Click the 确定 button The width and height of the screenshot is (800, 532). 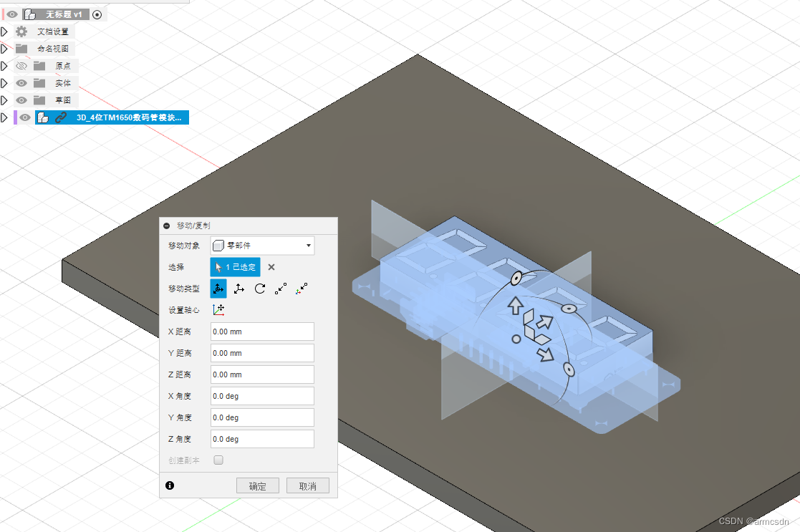[x=258, y=485]
